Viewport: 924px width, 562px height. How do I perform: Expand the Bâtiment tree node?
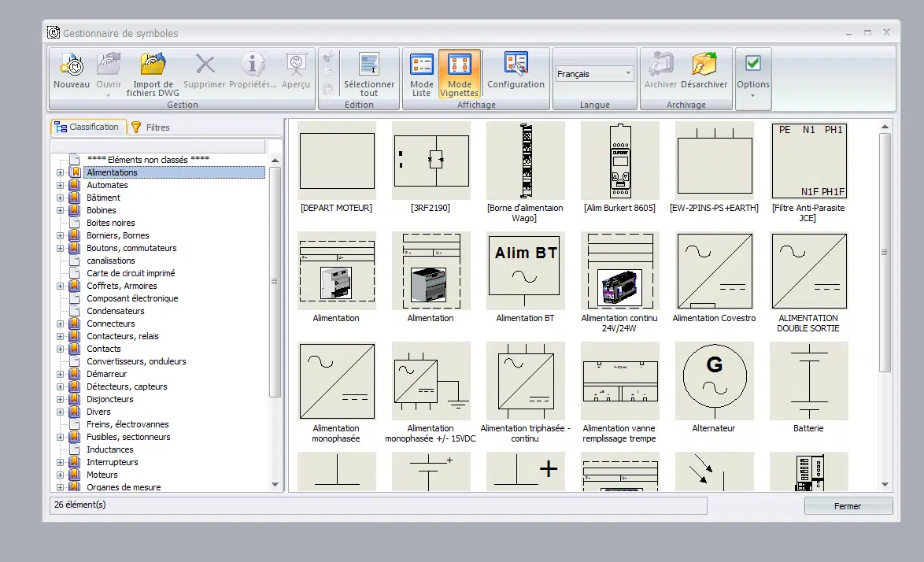[x=60, y=198]
